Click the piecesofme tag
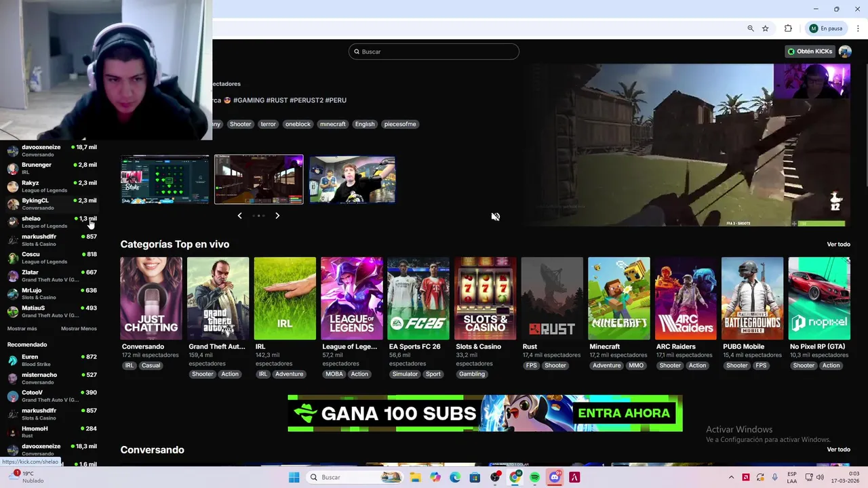 point(400,124)
